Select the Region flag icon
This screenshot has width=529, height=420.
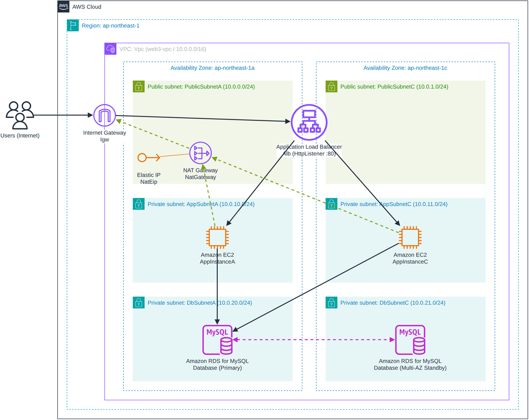click(73, 25)
